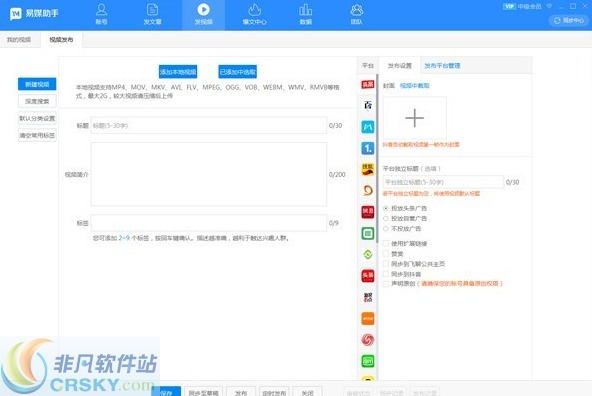Check the 声明原创 checkbox
Image resolution: width=592 pixels, height=396 pixels.
pyautogui.click(x=386, y=284)
